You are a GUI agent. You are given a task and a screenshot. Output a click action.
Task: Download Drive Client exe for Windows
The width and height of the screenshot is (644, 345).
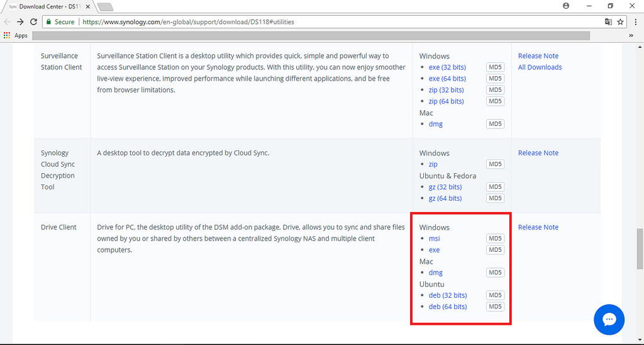click(434, 250)
